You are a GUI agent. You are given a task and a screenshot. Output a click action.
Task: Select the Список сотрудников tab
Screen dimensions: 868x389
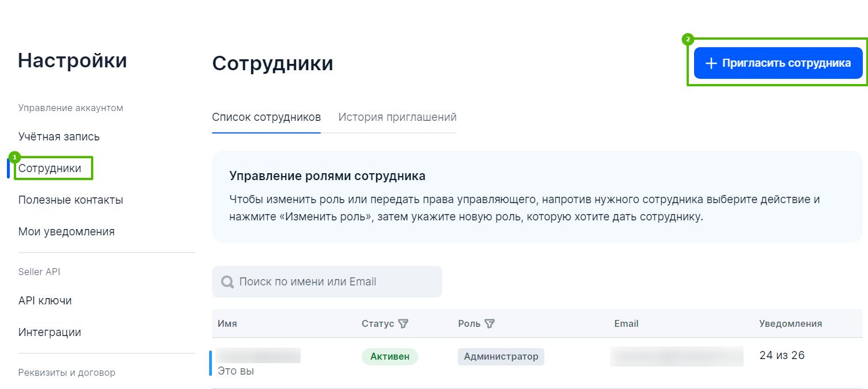click(266, 117)
